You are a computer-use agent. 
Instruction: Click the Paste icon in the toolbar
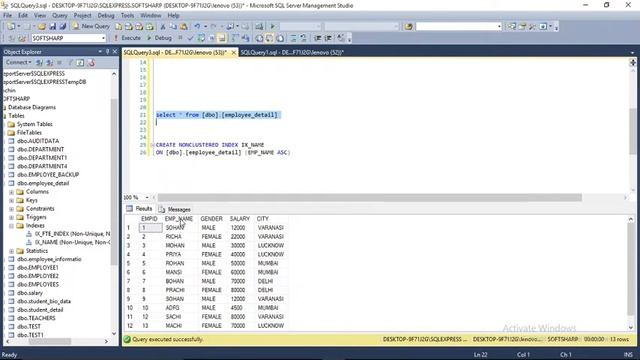[x=184, y=27]
